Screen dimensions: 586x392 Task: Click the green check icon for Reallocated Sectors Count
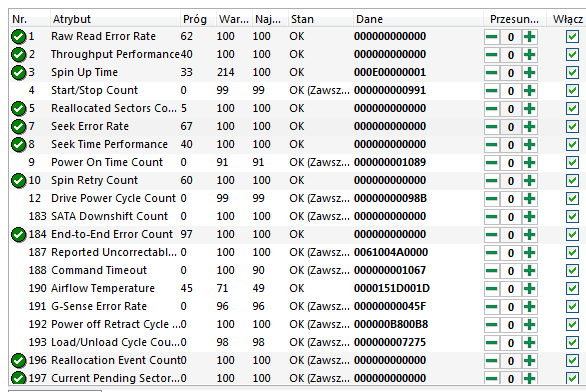(x=18, y=108)
